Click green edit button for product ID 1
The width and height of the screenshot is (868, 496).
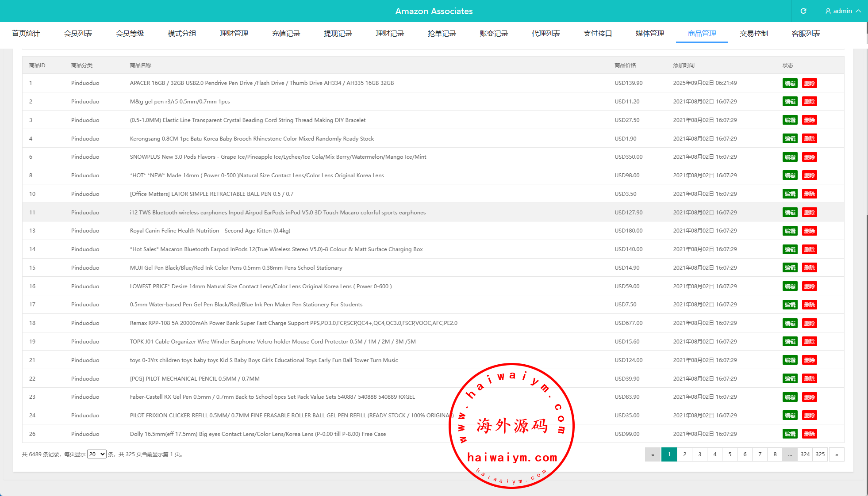point(790,83)
